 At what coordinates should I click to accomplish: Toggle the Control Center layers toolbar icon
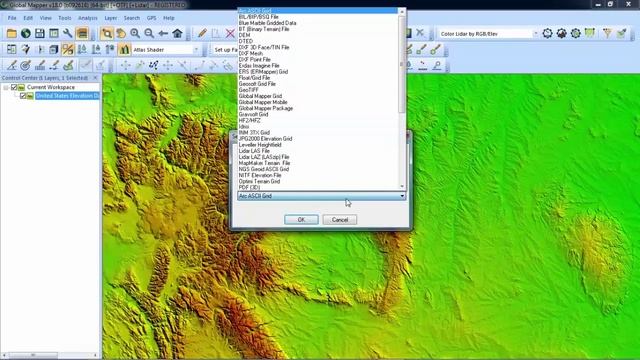[82, 33]
